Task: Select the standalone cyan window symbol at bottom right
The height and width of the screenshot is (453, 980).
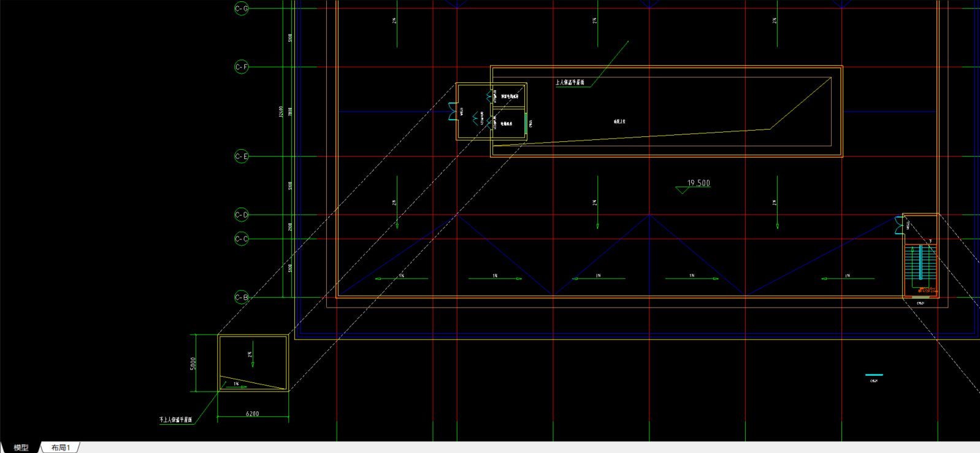Action: tap(874, 374)
